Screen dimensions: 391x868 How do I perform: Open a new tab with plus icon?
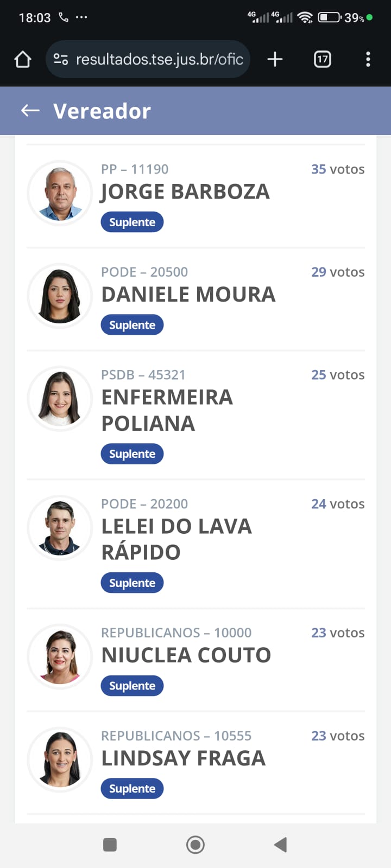[x=275, y=59]
